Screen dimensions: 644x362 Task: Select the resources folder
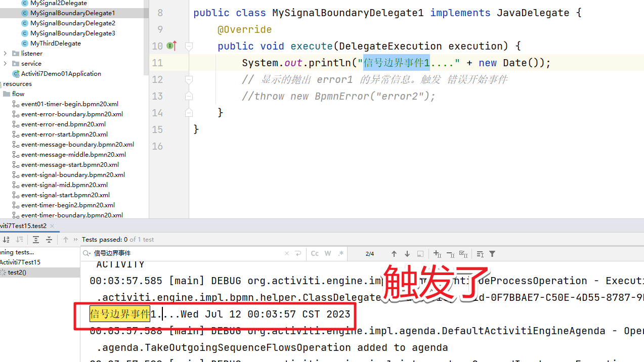tap(18, 84)
